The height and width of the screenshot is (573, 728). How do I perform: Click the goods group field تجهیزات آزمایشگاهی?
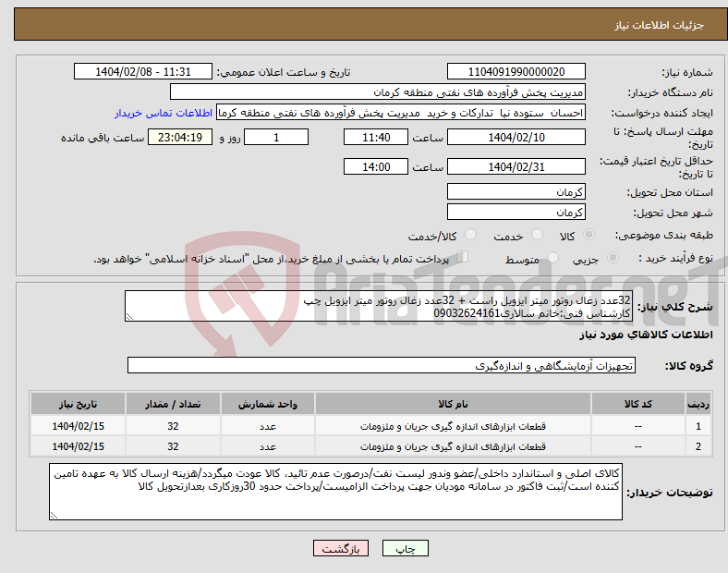coord(382,365)
